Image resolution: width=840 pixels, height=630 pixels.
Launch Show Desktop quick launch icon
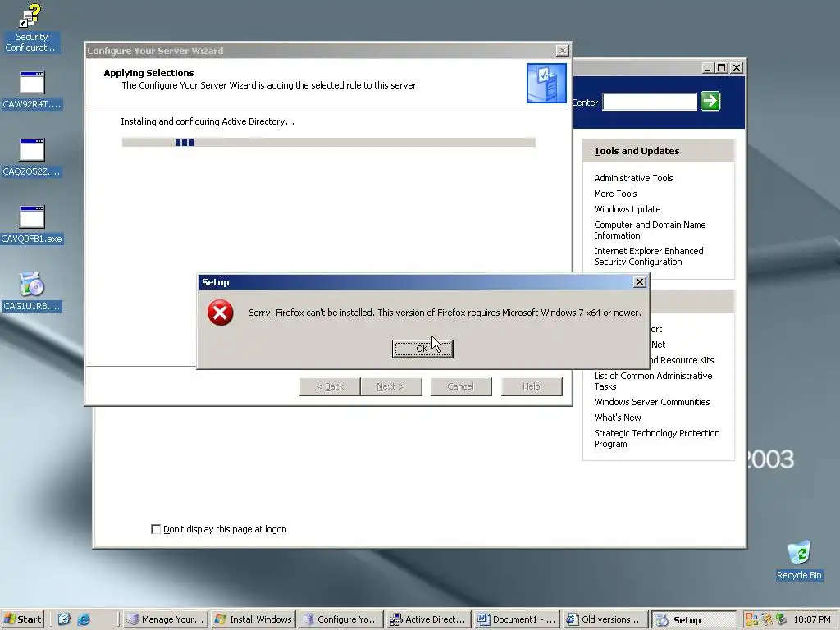click(x=64, y=619)
